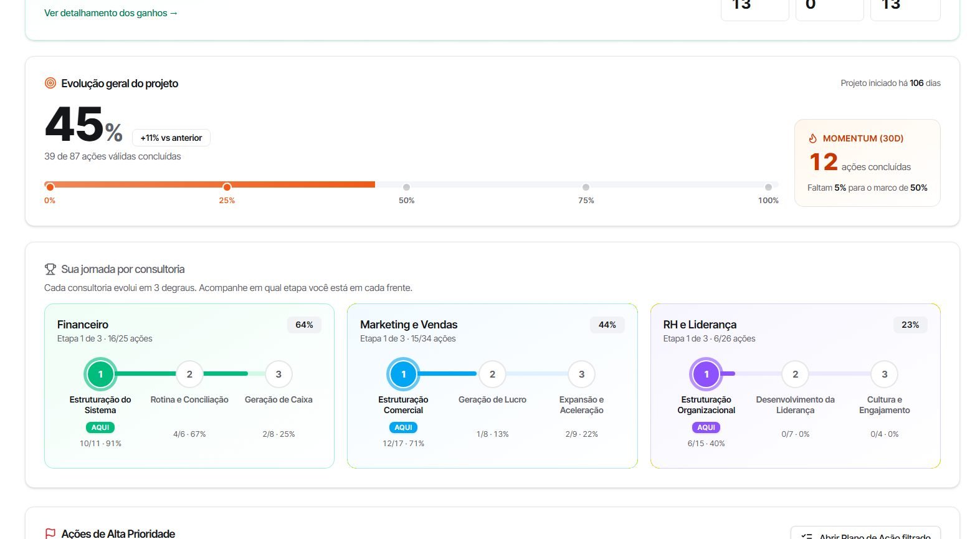Image resolution: width=980 pixels, height=539 pixels.
Task: Click the AQUI badge under Estruturação Comercial
Action: (x=403, y=427)
